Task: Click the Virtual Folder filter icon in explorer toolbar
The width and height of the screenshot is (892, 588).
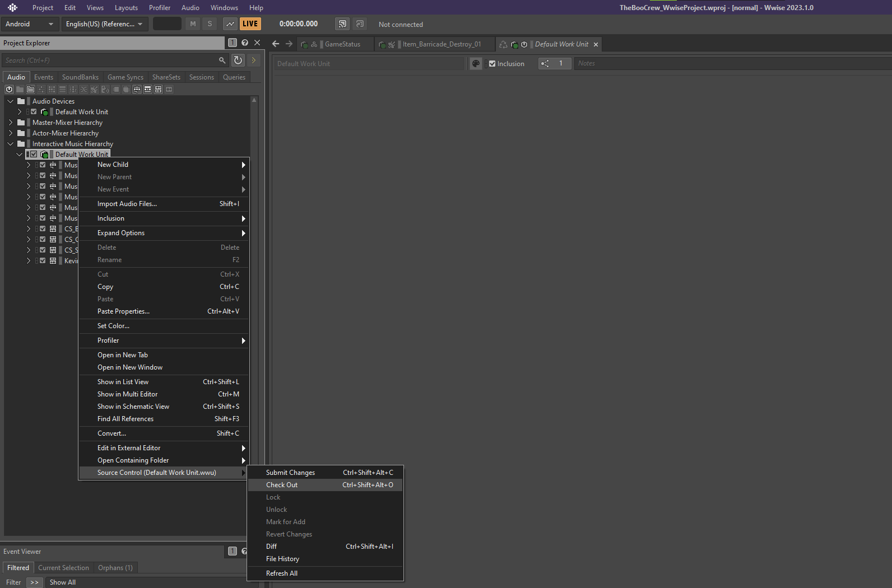Action: pyautogui.click(x=30, y=89)
